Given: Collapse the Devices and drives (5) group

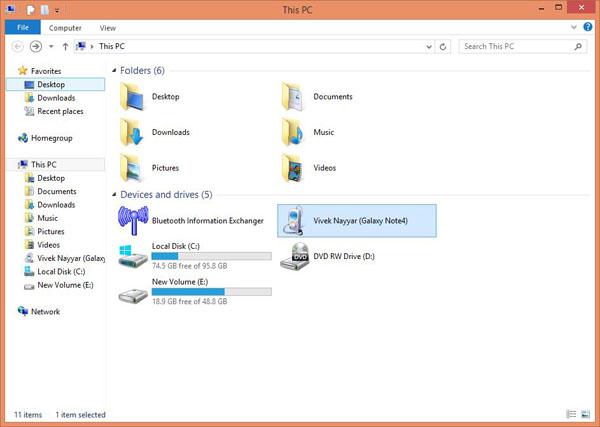Looking at the screenshot, I should pos(114,194).
